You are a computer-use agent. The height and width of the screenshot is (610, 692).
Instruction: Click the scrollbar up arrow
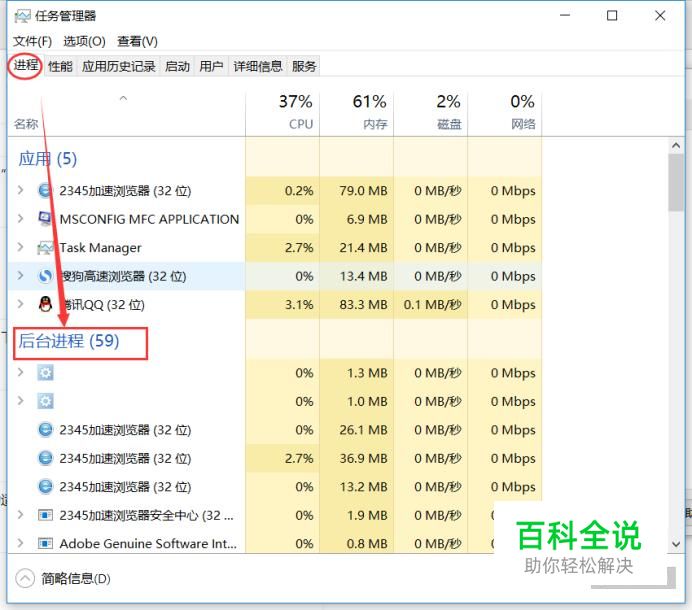pyautogui.click(x=676, y=145)
